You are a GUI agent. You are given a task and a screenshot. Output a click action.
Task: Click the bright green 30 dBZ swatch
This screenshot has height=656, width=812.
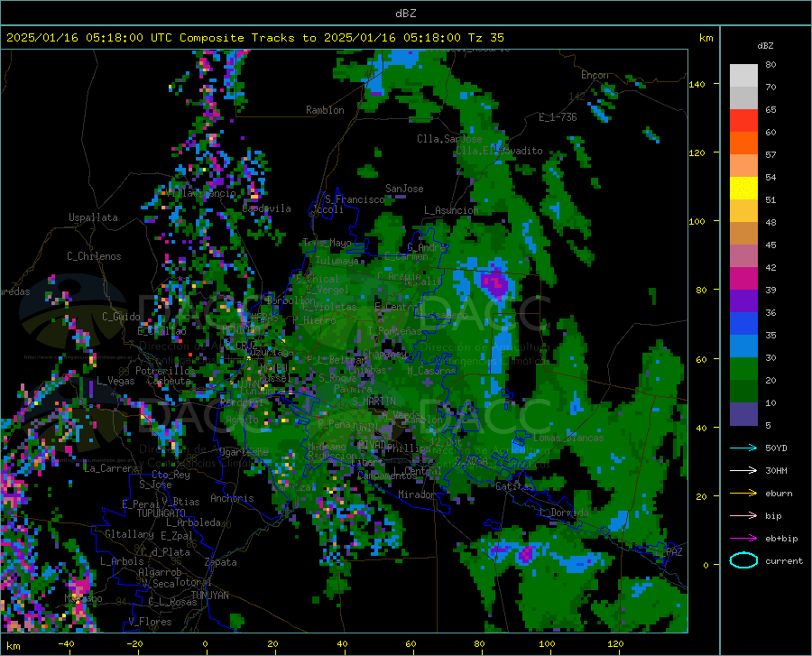click(743, 369)
